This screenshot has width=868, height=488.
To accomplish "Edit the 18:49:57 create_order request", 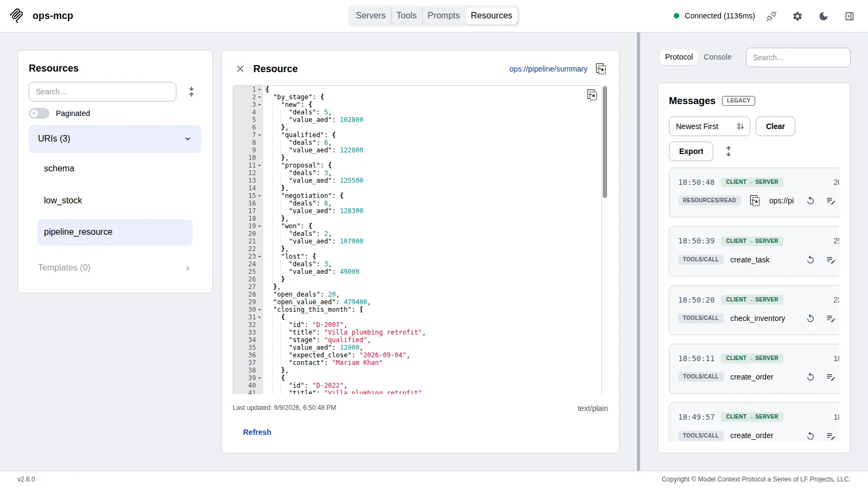I will 831,435.
